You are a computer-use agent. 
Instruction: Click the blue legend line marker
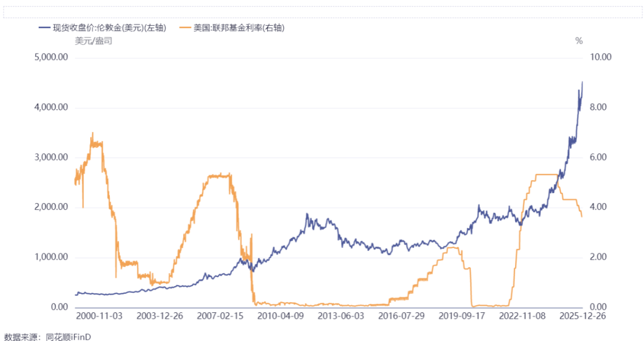pos(44,28)
